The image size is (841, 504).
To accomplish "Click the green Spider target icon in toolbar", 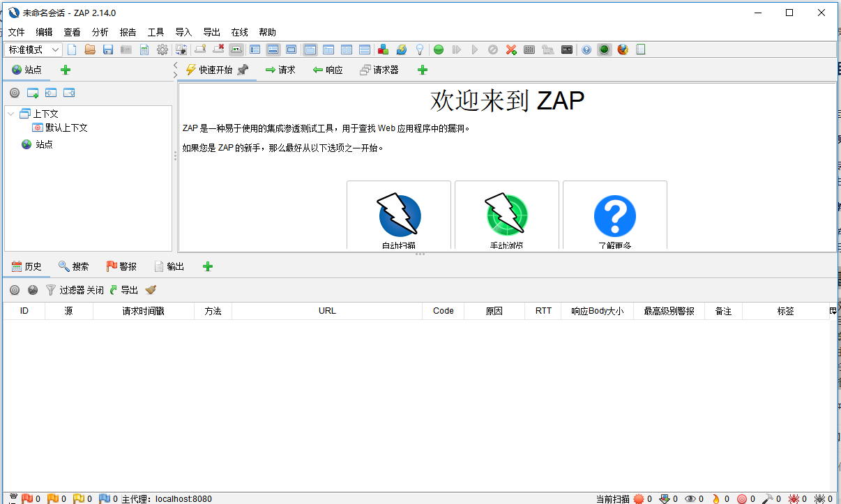I will tap(604, 49).
